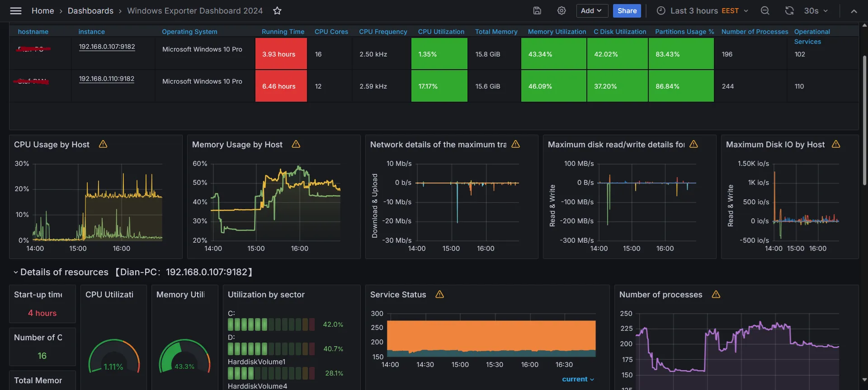The width and height of the screenshot is (868, 390).
Task: Sort table by CPU Utilization column header
Action: (441, 32)
